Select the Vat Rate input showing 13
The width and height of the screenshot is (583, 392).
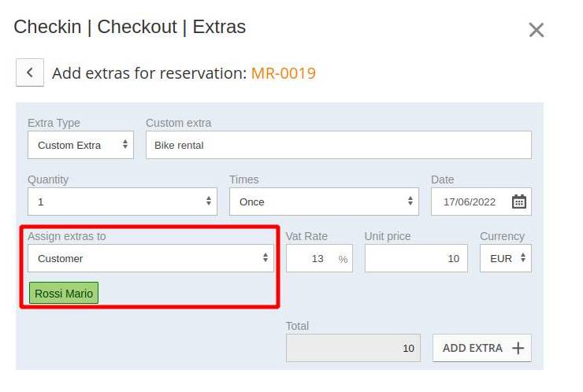point(317,259)
